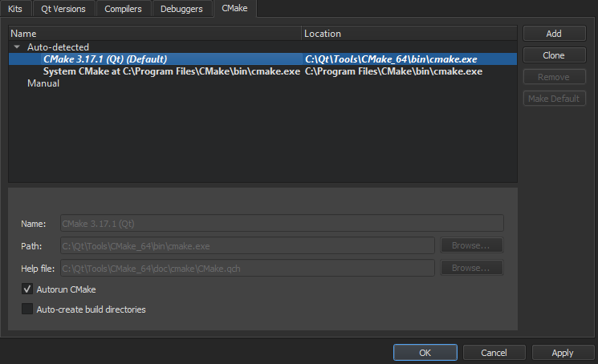Switch to the Kits tab
Image resolution: width=598 pixels, height=364 pixels.
coord(14,9)
